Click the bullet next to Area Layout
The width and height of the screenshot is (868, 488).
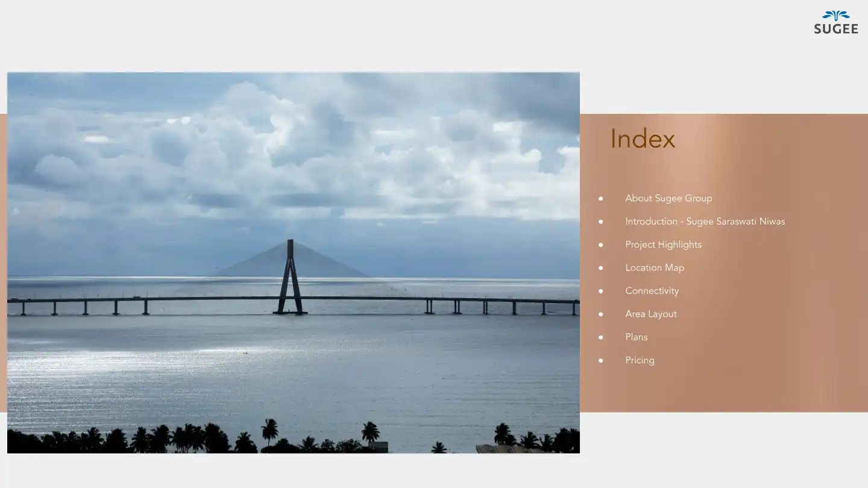pyautogui.click(x=600, y=314)
